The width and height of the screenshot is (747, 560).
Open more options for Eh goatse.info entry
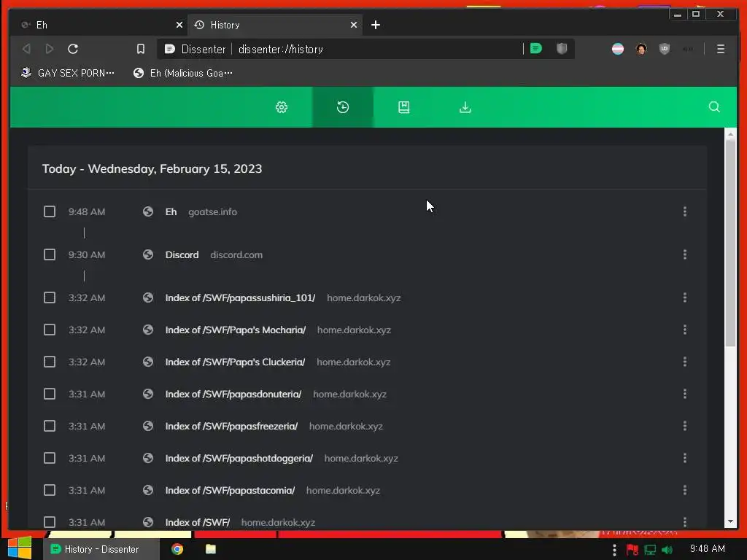click(x=684, y=211)
